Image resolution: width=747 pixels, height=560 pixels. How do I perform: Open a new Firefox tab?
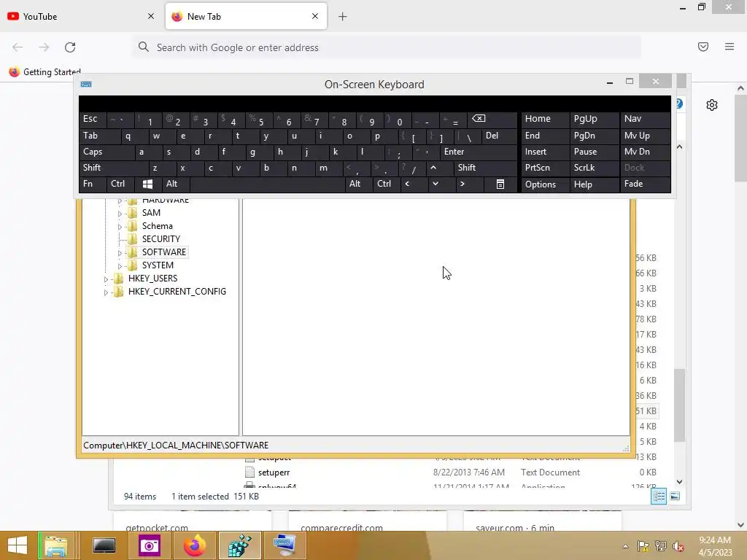[343, 17]
